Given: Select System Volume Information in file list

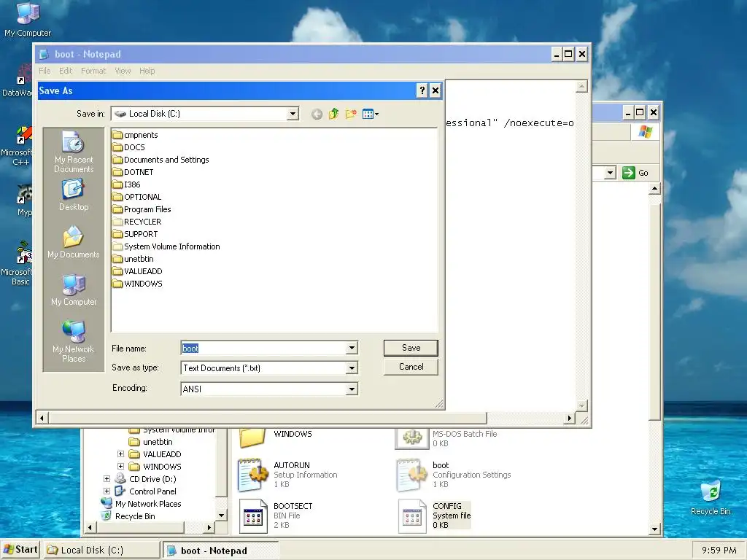Looking at the screenshot, I should click(166, 246).
